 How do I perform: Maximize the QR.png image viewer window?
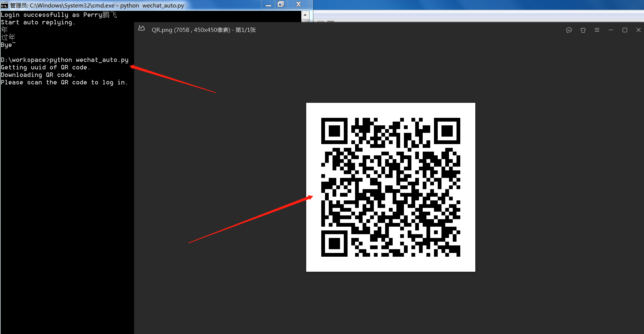click(x=625, y=30)
